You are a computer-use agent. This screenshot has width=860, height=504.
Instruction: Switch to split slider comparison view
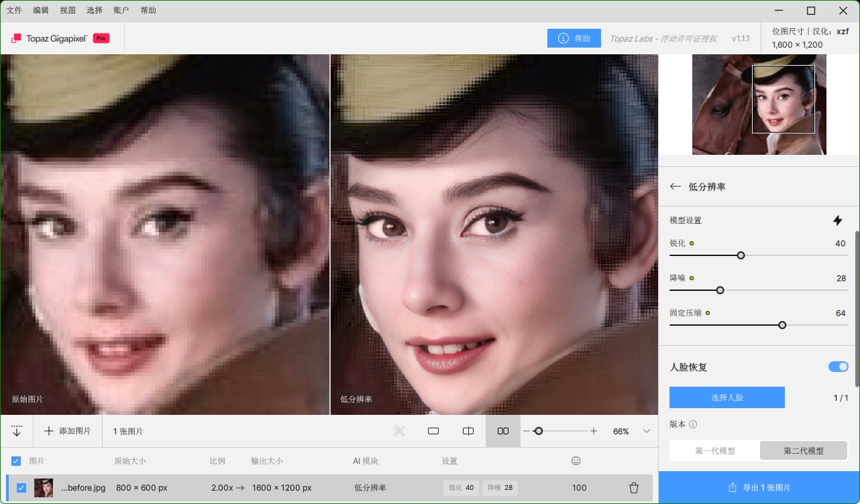point(468,431)
